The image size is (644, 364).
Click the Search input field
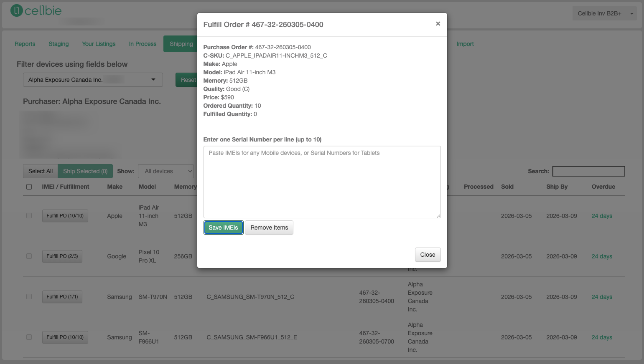(588, 171)
